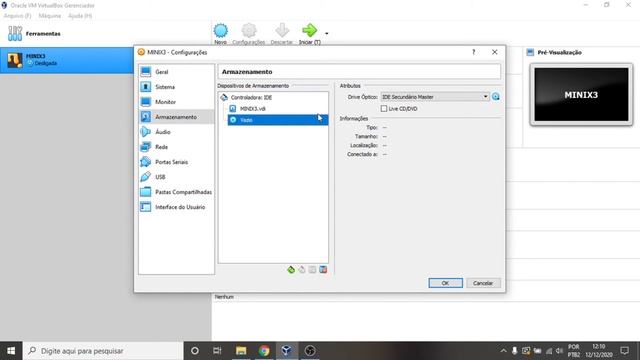Select the MINIX3 virtual machine in the list
Image resolution: width=640 pixels, height=360 pixels.
tap(67, 60)
